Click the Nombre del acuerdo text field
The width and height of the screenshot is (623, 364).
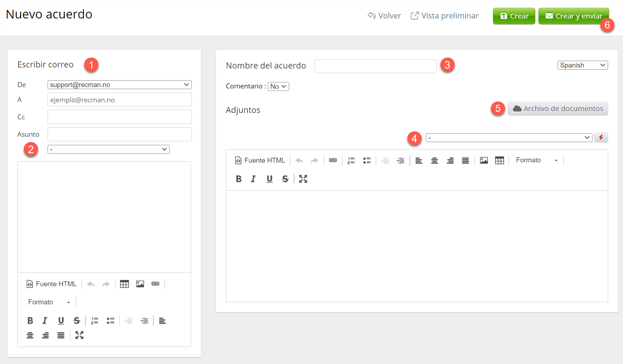(375, 66)
